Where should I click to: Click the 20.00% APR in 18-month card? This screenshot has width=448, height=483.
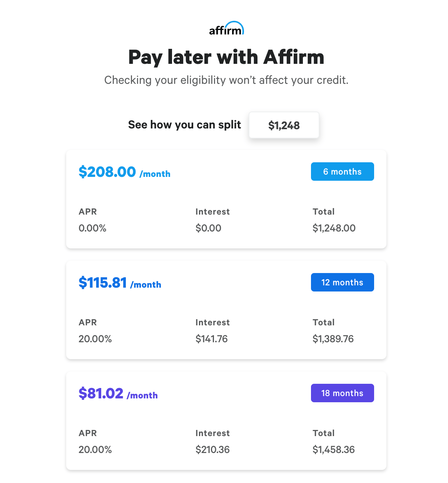(x=95, y=450)
